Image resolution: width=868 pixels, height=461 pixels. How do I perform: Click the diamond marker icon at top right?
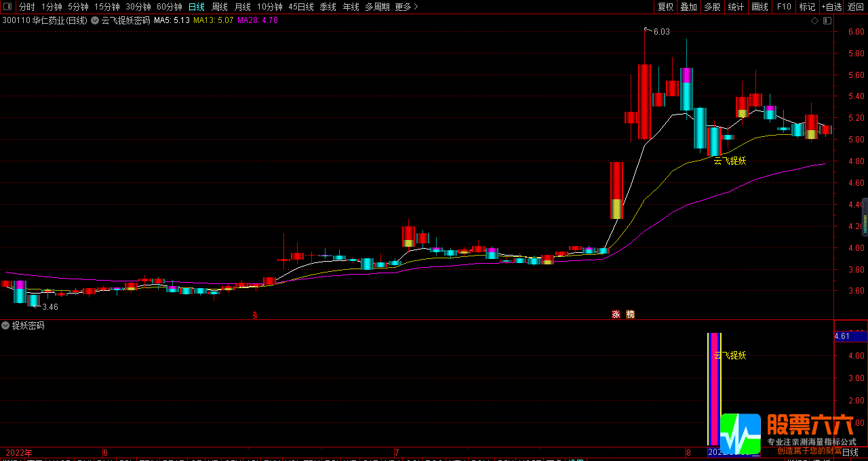coord(814,20)
